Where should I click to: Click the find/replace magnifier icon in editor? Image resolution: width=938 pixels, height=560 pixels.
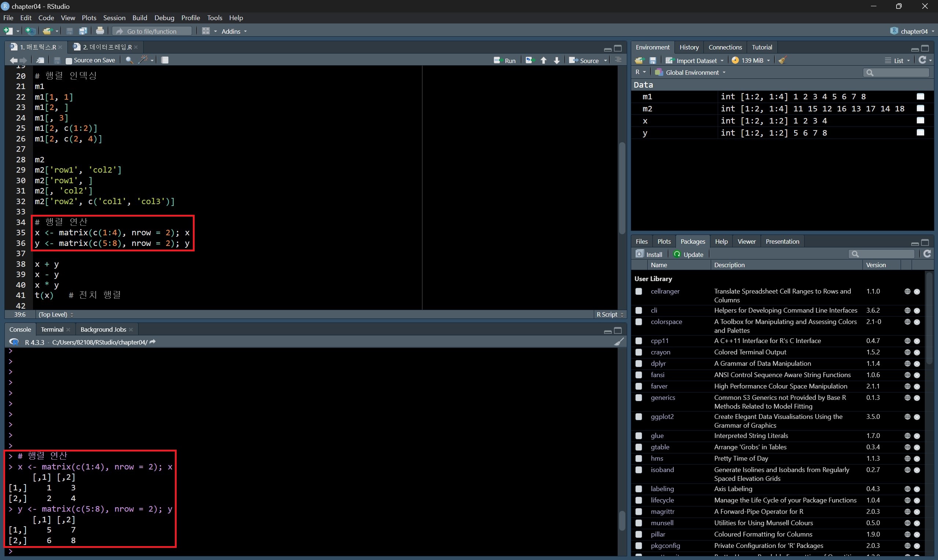pos(129,60)
